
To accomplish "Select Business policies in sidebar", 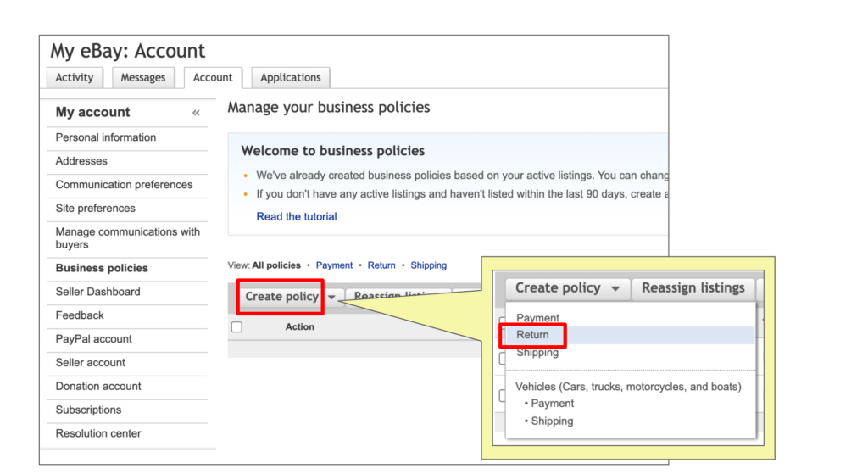I will tap(102, 268).
